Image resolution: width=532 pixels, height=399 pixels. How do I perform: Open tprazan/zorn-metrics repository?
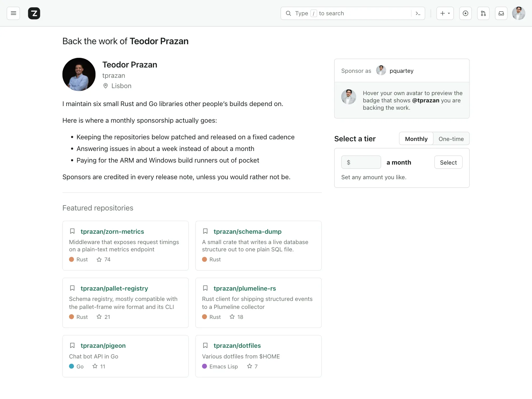tap(112, 231)
